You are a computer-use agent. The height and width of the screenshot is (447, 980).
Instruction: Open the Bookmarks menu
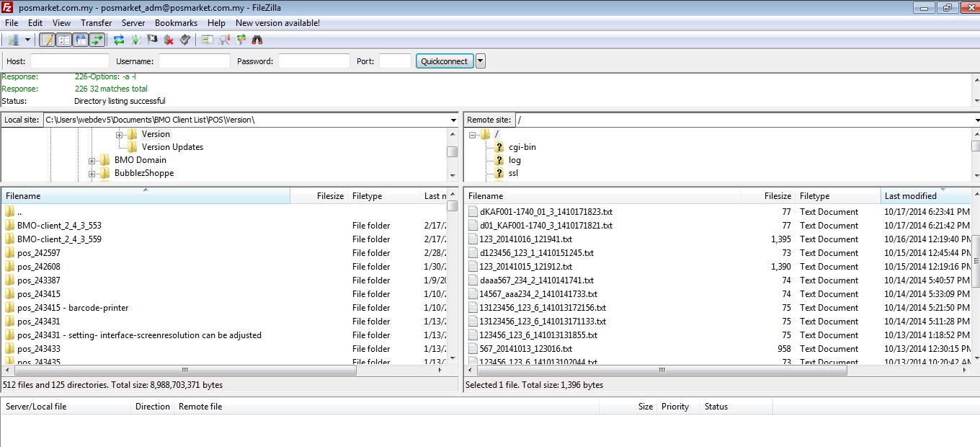tap(176, 23)
